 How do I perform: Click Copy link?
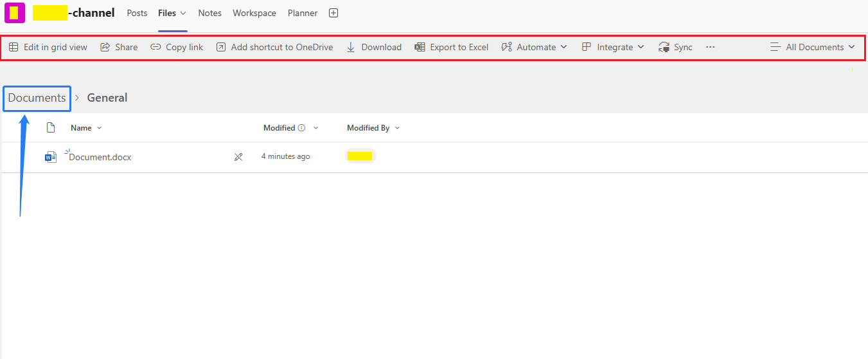[177, 47]
